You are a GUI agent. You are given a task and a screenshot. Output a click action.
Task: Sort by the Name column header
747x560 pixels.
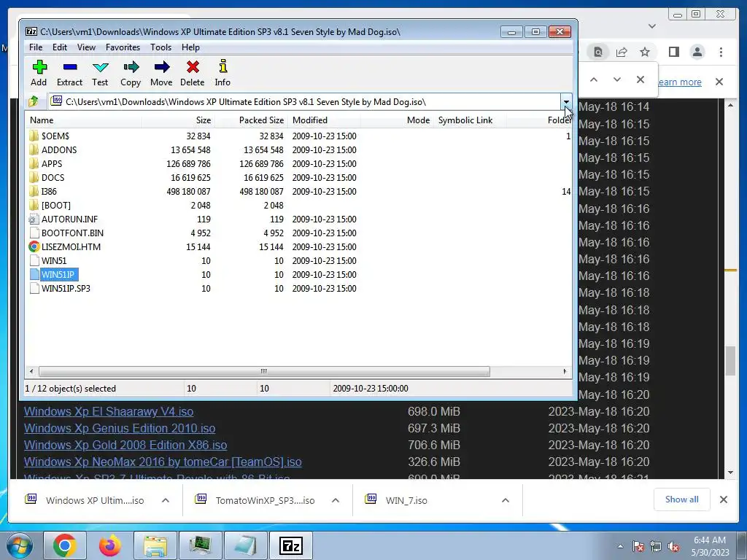83,120
